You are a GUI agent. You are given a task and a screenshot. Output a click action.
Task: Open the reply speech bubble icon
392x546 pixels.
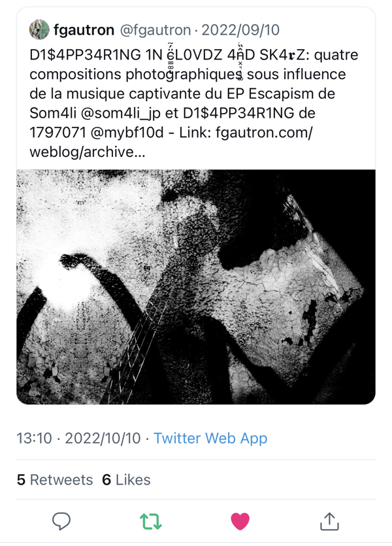61,521
